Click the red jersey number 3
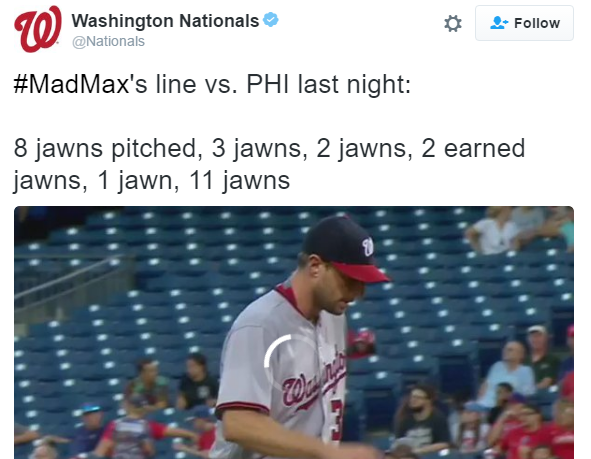This screenshot has height=459, width=591. click(x=337, y=418)
